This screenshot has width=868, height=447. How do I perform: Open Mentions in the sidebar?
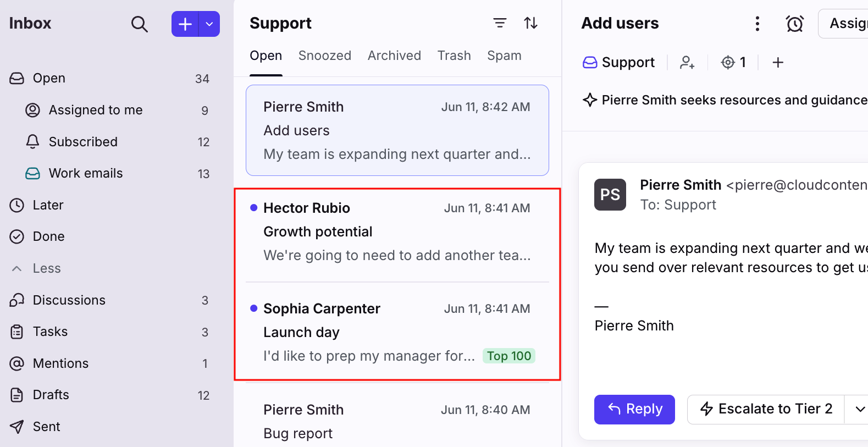click(x=110, y=363)
